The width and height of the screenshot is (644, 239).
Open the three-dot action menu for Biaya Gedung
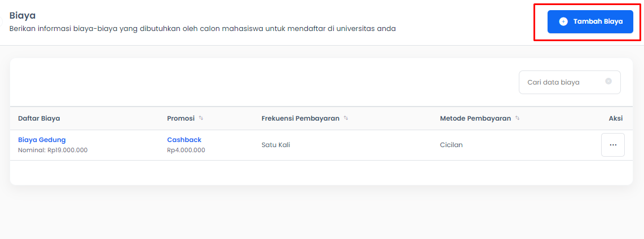tap(613, 145)
